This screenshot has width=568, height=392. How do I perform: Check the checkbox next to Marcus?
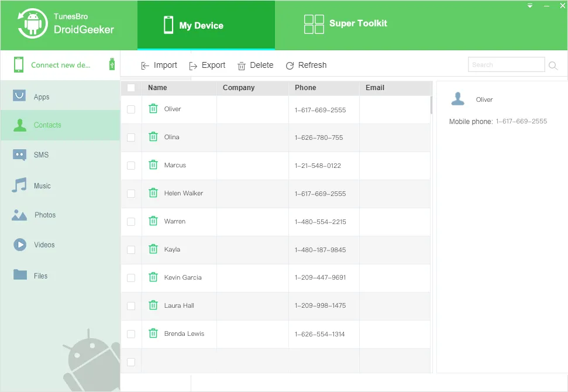click(131, 166)
